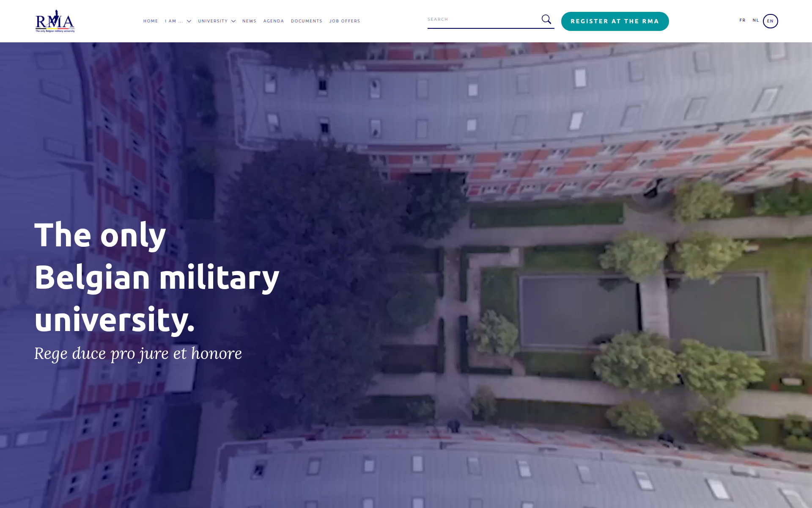Click REGISTER AT THE RMA button
This screenshot has width=812, height=508.
(615, 21)
